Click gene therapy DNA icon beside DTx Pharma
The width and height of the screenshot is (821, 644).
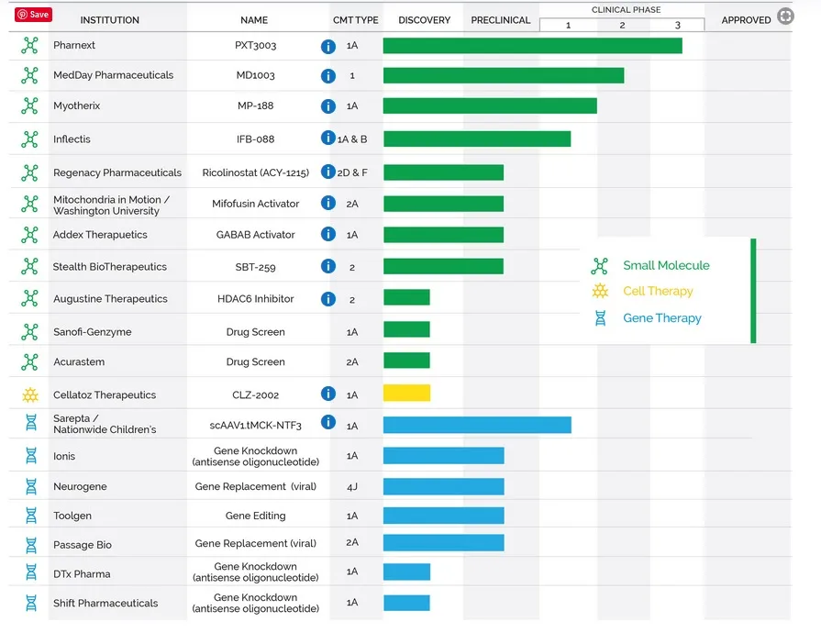coord(31,572)
